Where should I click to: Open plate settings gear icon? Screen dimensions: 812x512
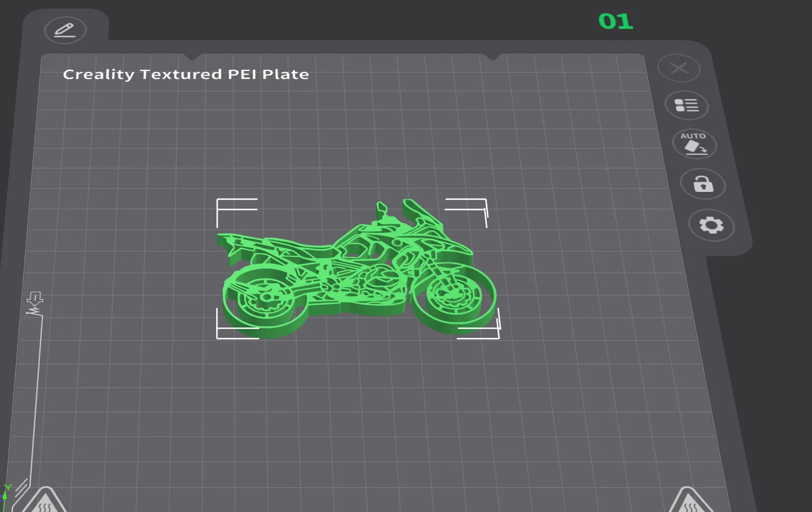(x=712, y=225)
